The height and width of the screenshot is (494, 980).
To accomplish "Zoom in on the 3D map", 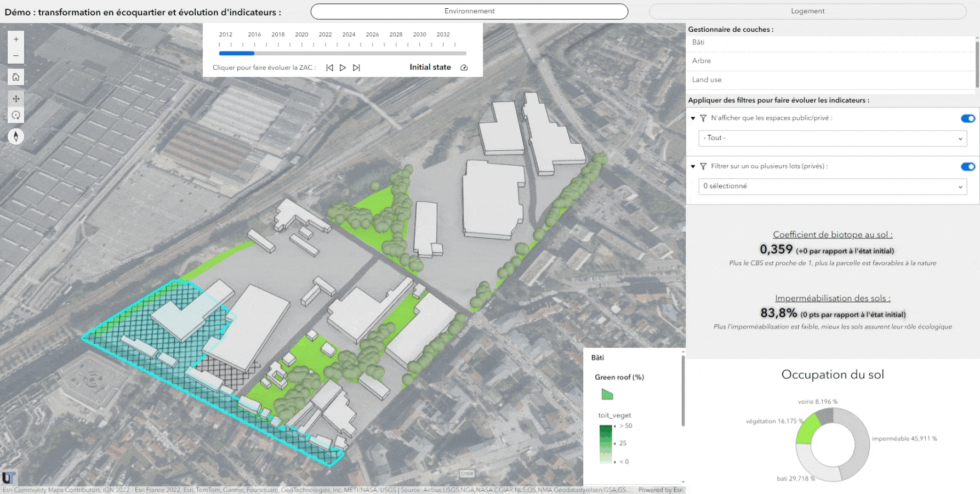I will [16, 39].
